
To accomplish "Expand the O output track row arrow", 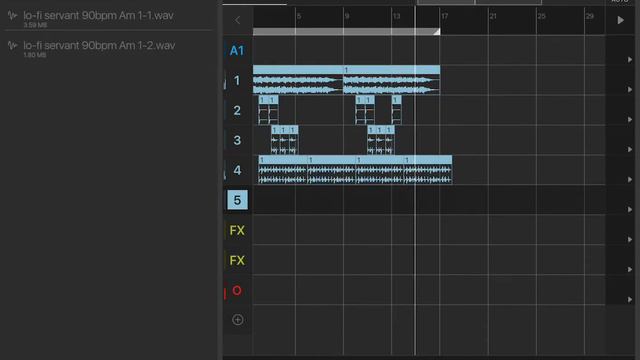I will pyautogui.click(x=630, y=300).
